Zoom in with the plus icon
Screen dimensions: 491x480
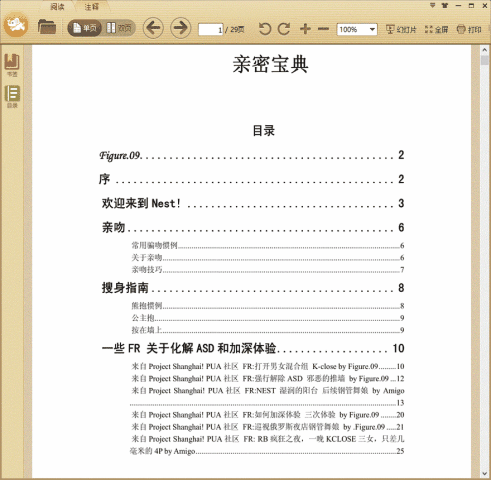[x=305, y=29]
